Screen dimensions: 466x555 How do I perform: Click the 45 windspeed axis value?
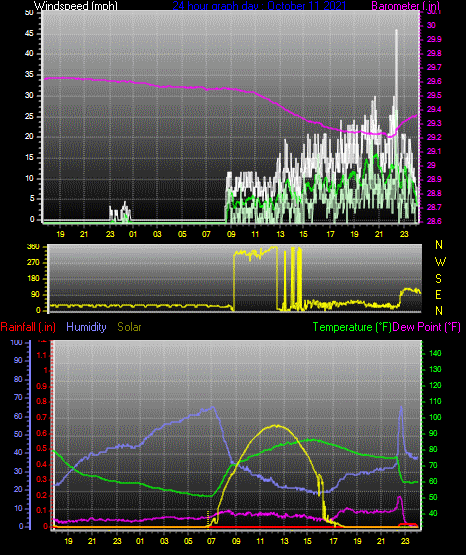[29, 34]
